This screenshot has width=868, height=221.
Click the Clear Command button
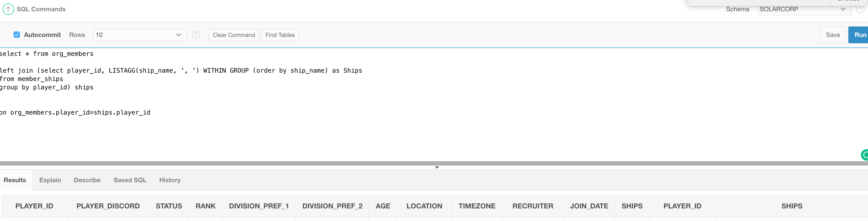pyautogui.click(x=233, y=35)
